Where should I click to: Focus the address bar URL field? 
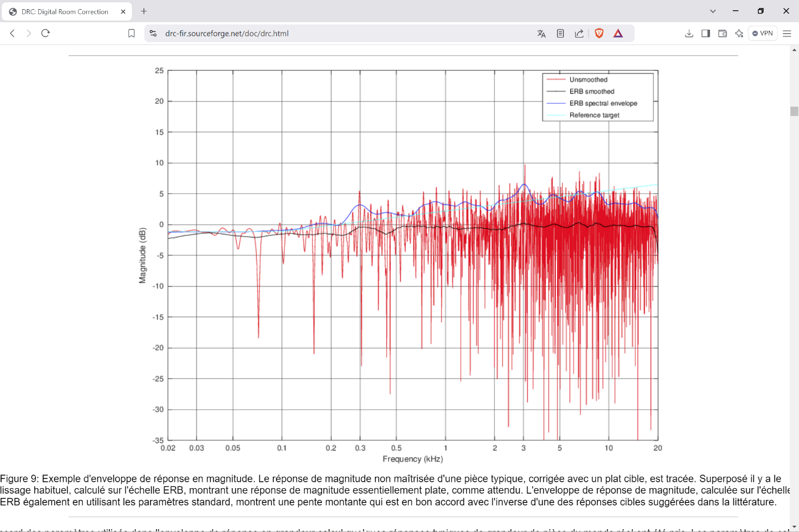tap(342, 34)
